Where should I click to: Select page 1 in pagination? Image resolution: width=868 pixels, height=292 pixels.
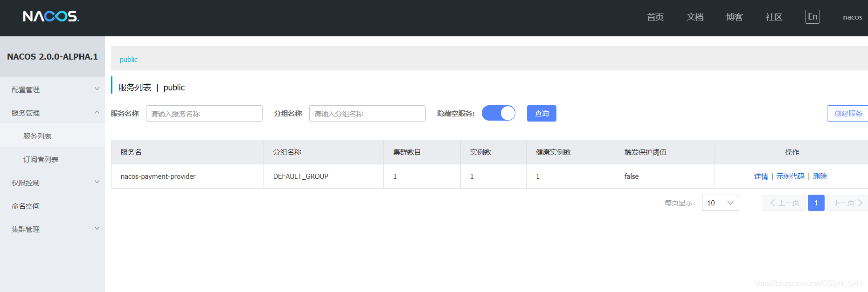(816, 203)
